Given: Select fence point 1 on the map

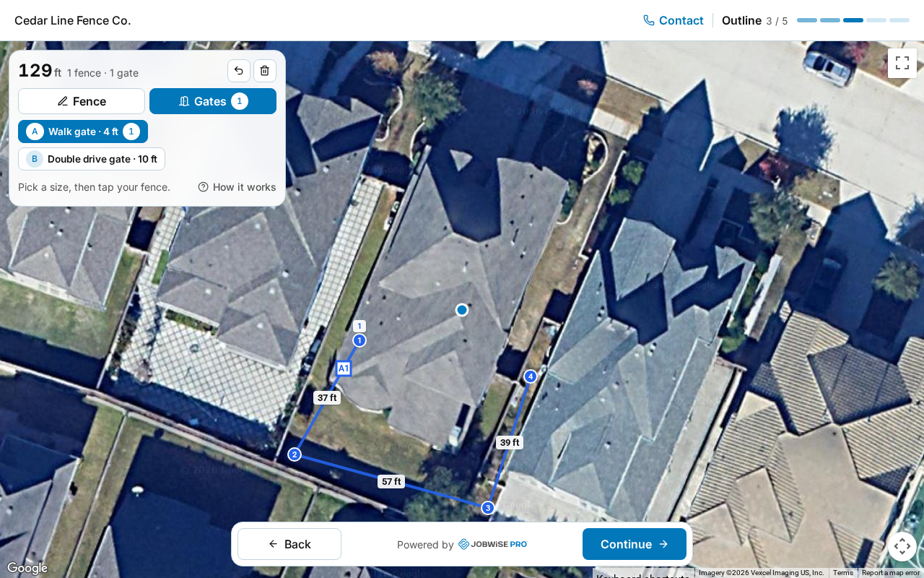Looking at the screenshot, I should pos(359,340).
